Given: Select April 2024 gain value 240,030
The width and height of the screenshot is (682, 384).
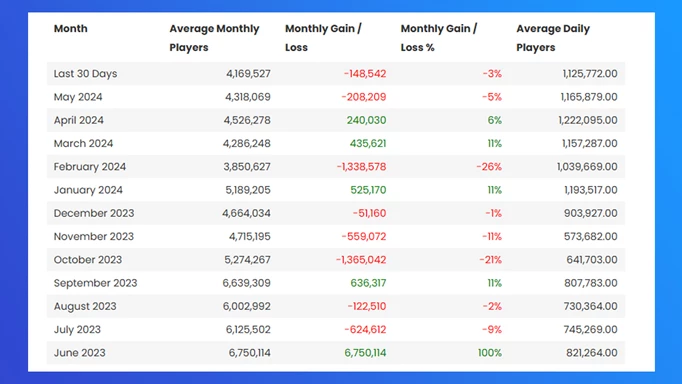Looking at the screenshot, I should [x=366, y=120].
